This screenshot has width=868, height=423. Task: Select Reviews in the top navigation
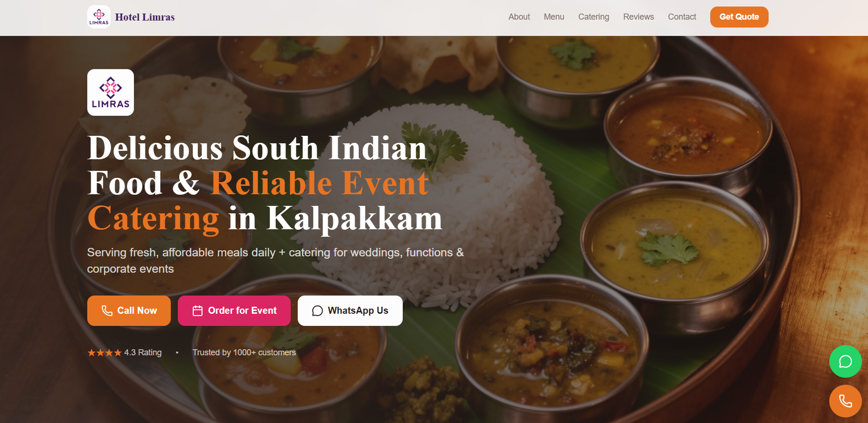[638, 17]
